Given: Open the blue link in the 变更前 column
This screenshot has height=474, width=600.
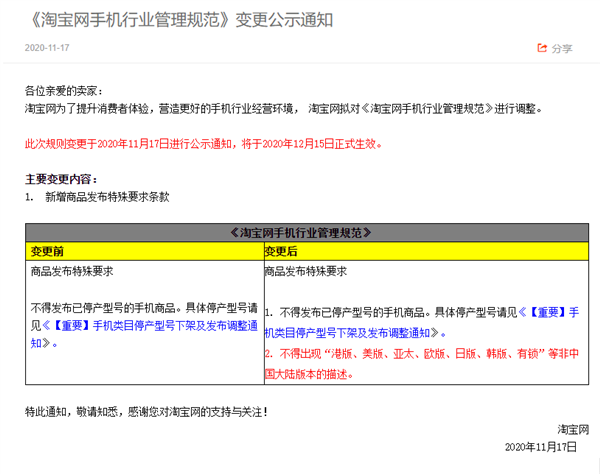Looking at the screenshot, I should pyautogui.click(x=144, y=334).
